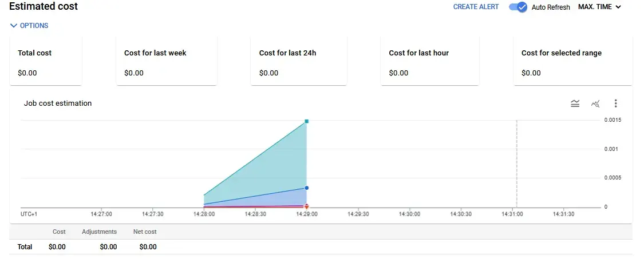Click the 14:31:00 axis label
The height and width of the screenshot is (271, 644).
pos(512,214)
